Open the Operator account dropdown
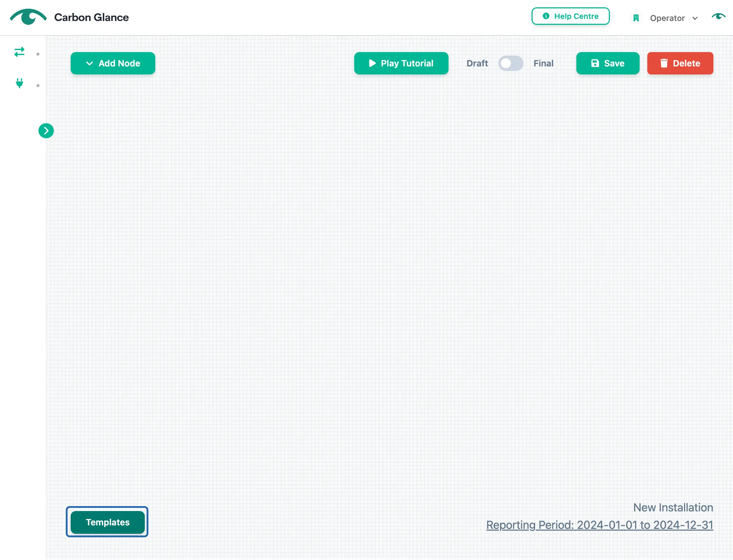This screenshot has height=560, width=733. pos(674,18)
